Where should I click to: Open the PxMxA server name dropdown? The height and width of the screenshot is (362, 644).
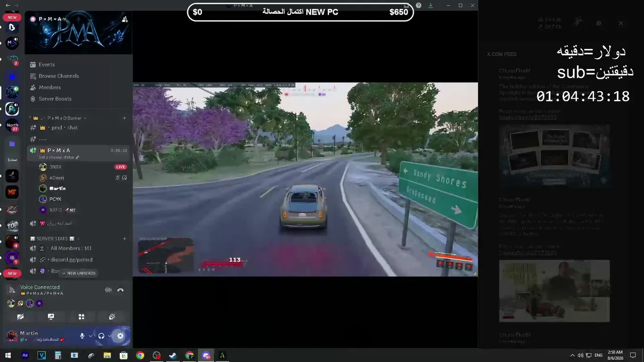tap(49, 19)
